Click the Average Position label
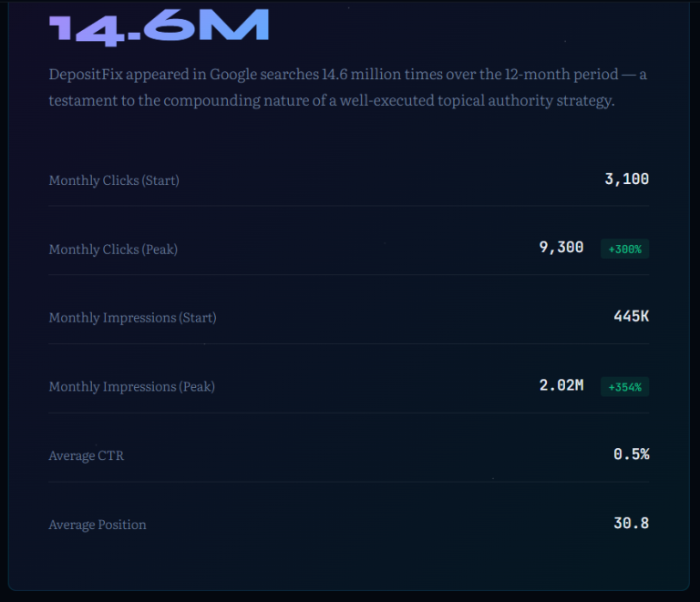Viewport: 700px width, 602px height. coord(97,525)
